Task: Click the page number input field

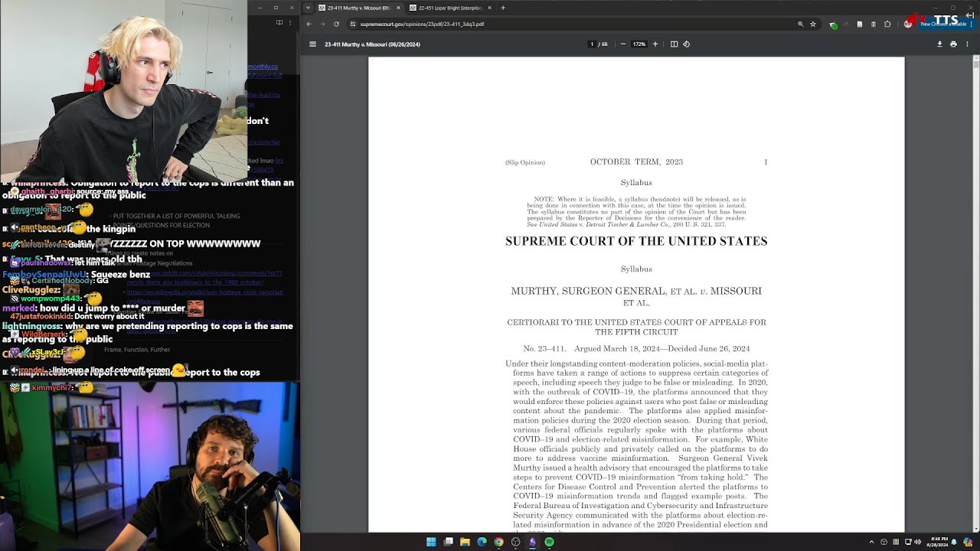Action: pyautogui.click(x=590, y=44)
